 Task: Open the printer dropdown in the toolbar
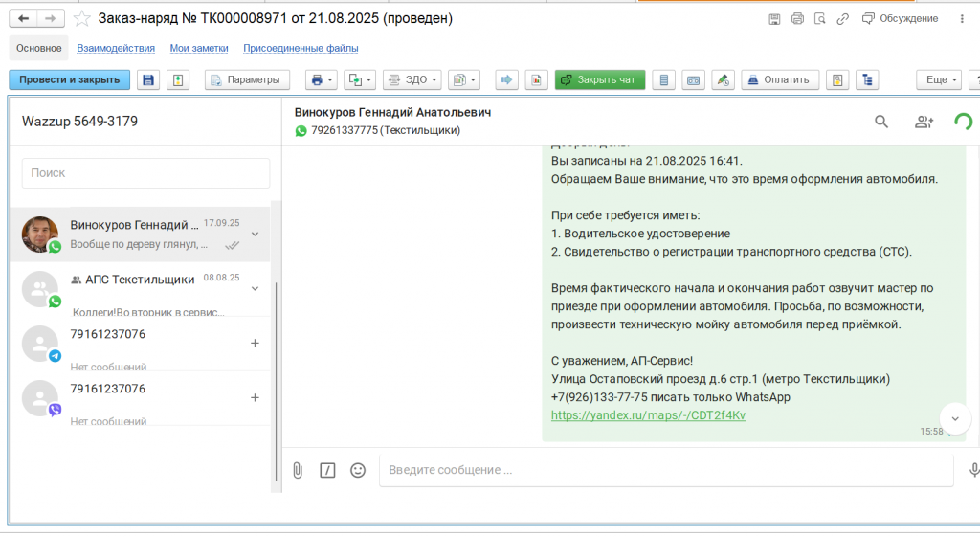[321, 80]
